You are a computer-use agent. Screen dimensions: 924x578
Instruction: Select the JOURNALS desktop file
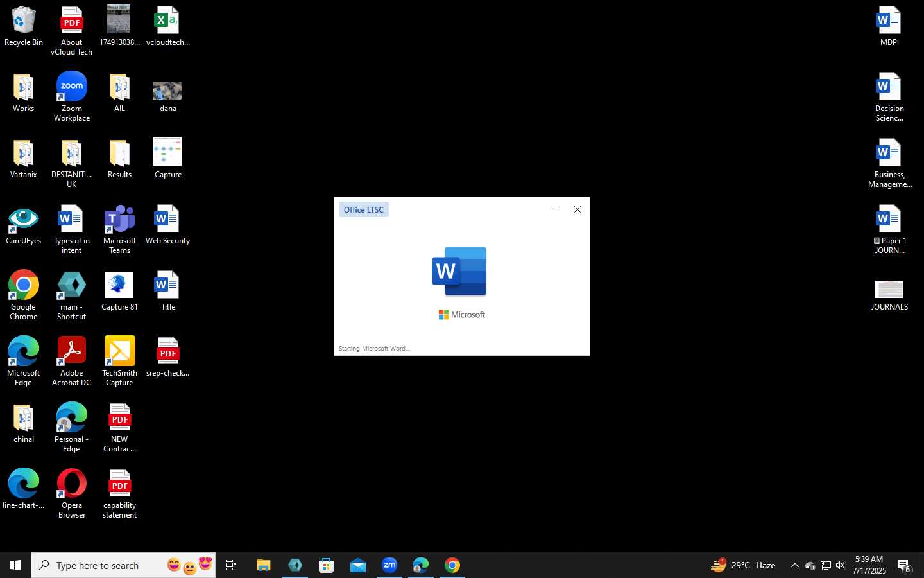[x=889, y=295]
